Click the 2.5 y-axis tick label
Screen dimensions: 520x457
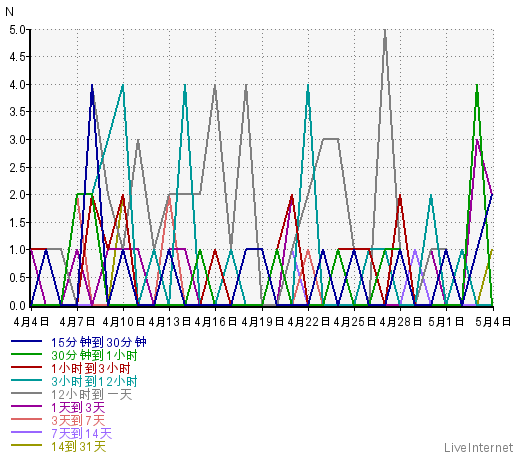tap(17, 167)
